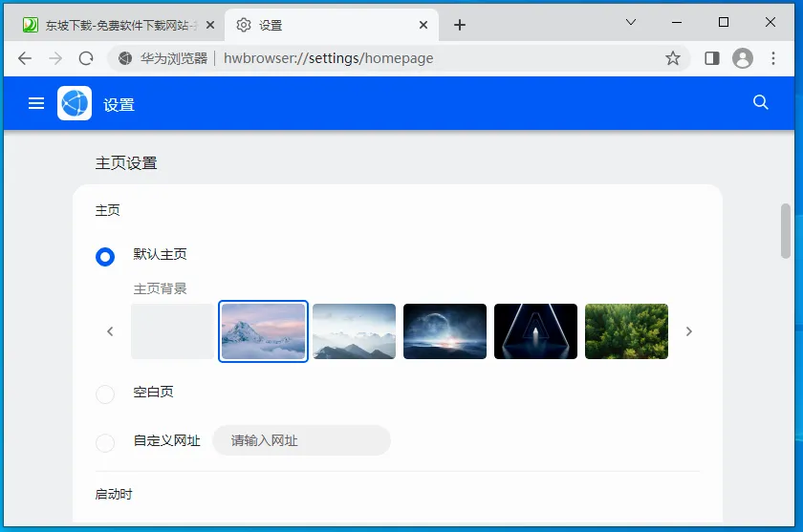Click the page vertical scrollbar
Screen dimensions: 803x532
click(786, 231)
